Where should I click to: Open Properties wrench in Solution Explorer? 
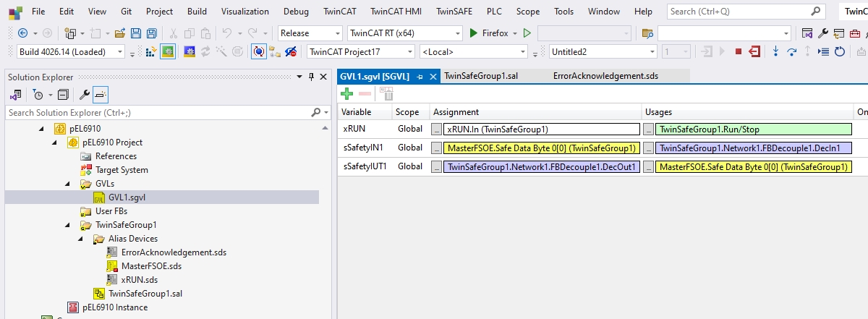[x=84, y=95]
